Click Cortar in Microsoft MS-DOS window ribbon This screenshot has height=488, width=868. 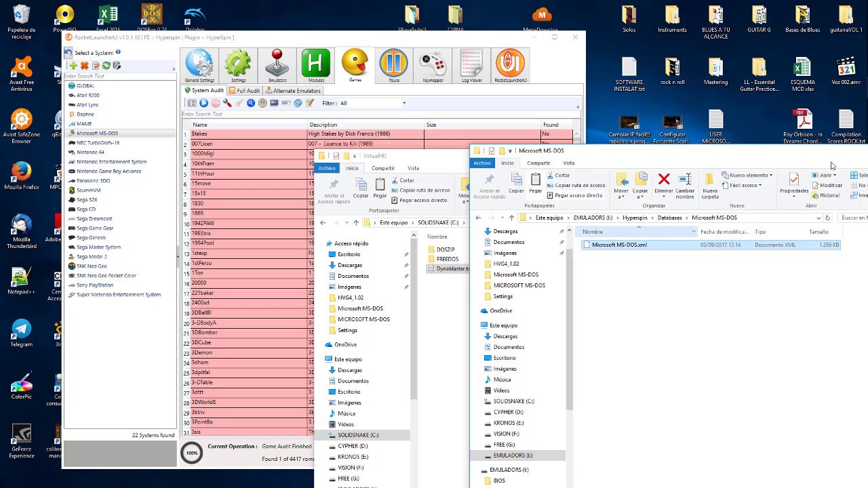(x=558, y=175)
